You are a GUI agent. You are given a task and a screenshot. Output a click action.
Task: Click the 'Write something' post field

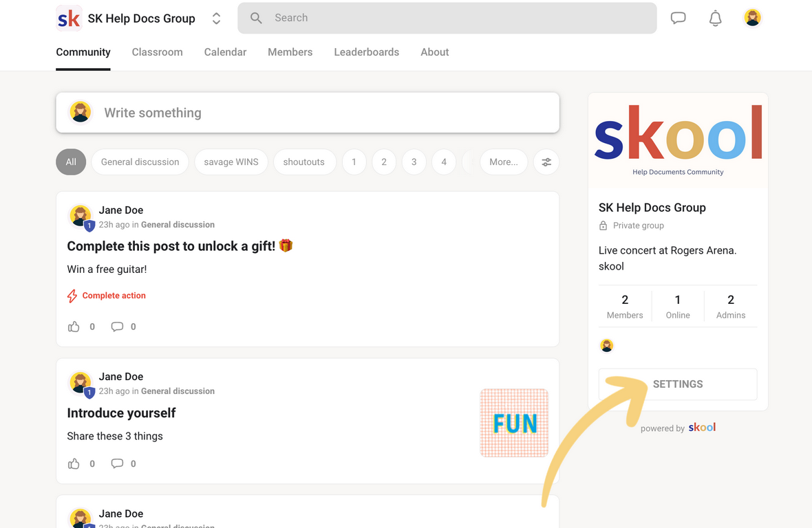(307, 113)
